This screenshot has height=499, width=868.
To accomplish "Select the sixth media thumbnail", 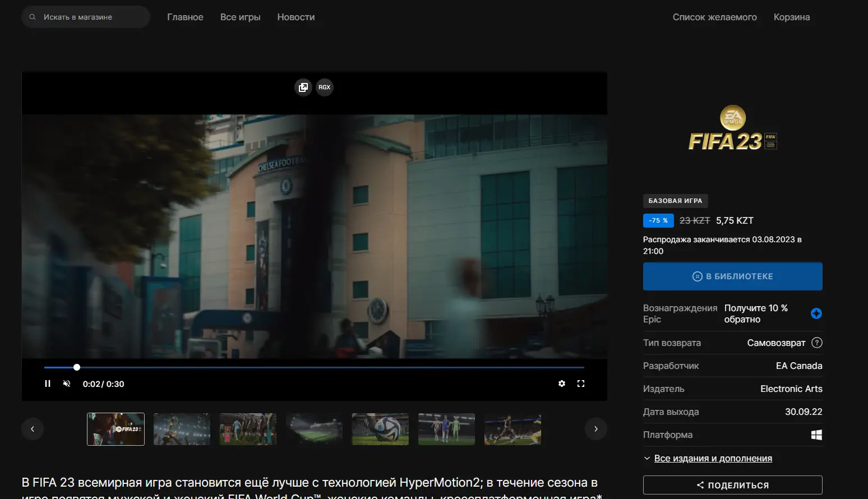I will point(446,429).
